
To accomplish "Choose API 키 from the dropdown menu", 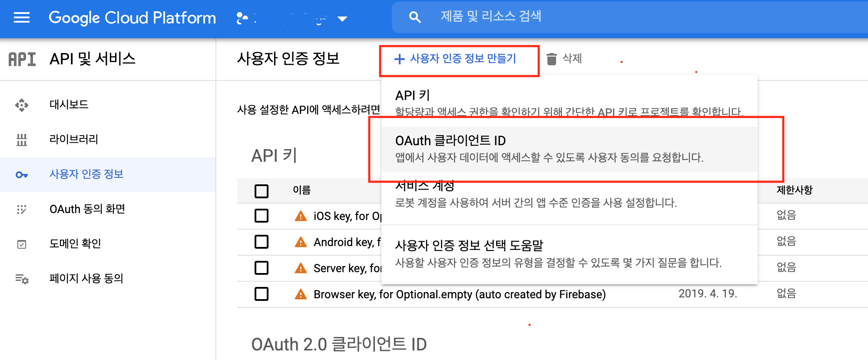I will pos(569,102).
